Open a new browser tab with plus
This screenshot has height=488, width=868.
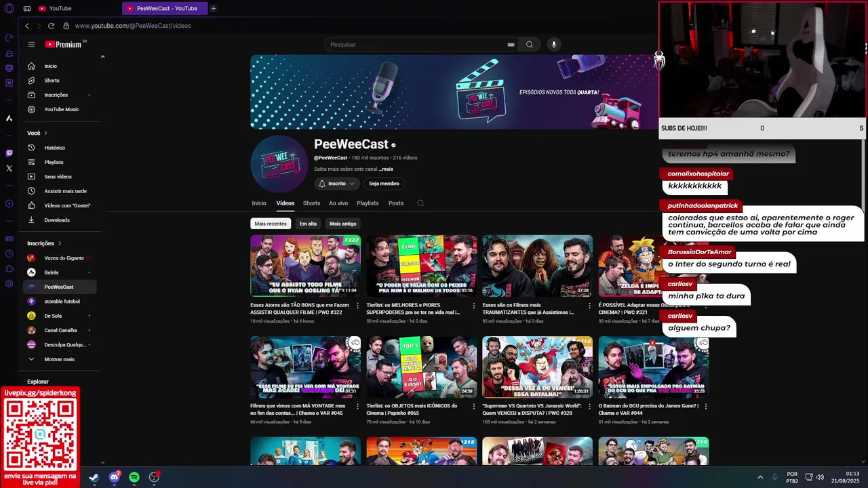pyautogui.click(x=214, y=8)
